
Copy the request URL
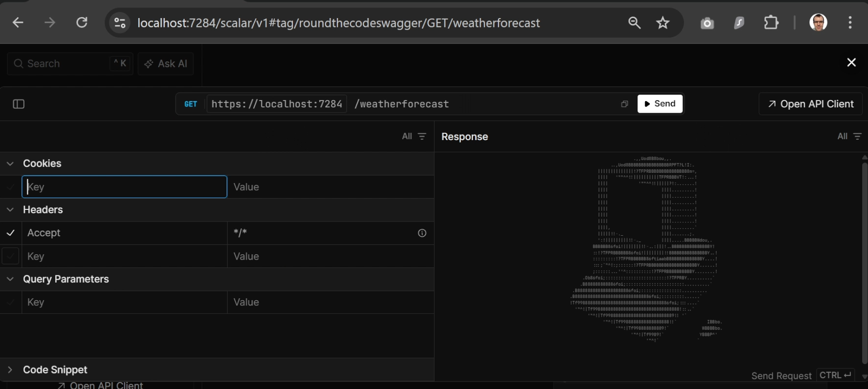pyautogui.click(x=624, y=104)
